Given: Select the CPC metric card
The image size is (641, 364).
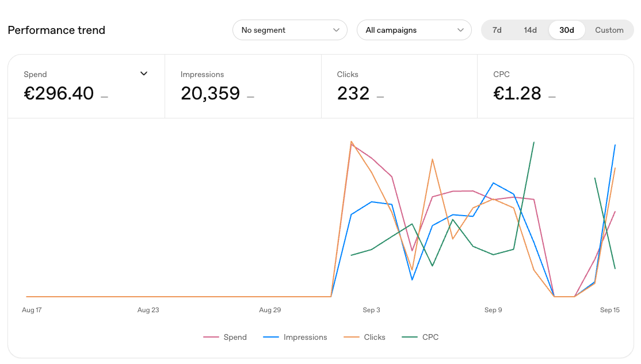Looking at the screenshot, I should click(556, 86).
